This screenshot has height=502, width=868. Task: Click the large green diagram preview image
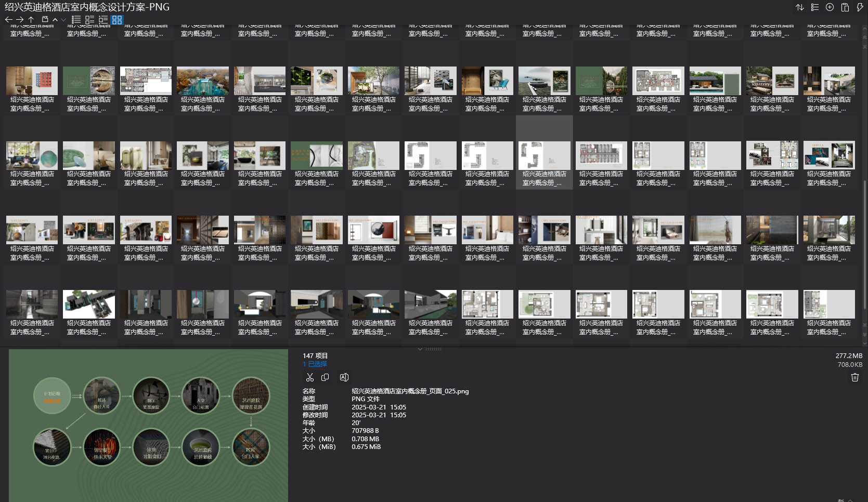tap(149, 425)
